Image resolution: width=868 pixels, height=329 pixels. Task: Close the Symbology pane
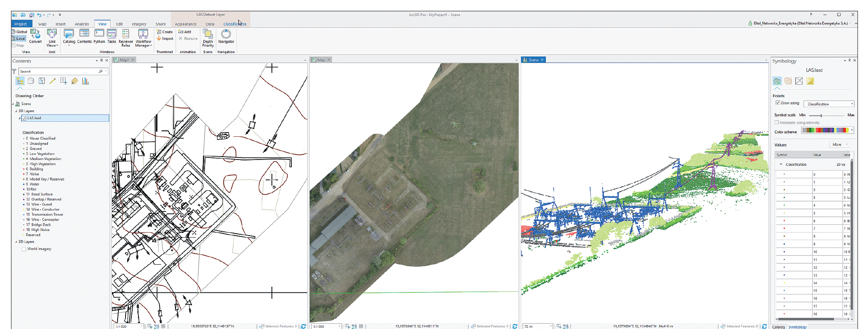click(x=855, y=61)
